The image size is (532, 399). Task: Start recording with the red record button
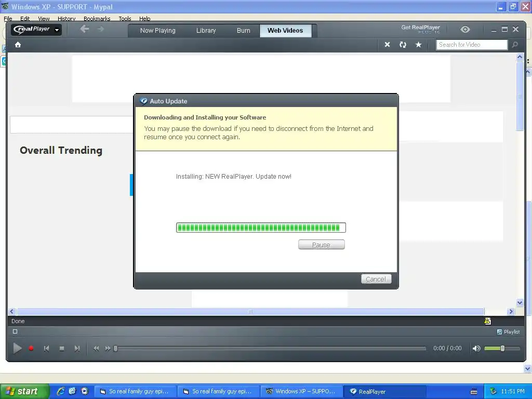[31, 349]
